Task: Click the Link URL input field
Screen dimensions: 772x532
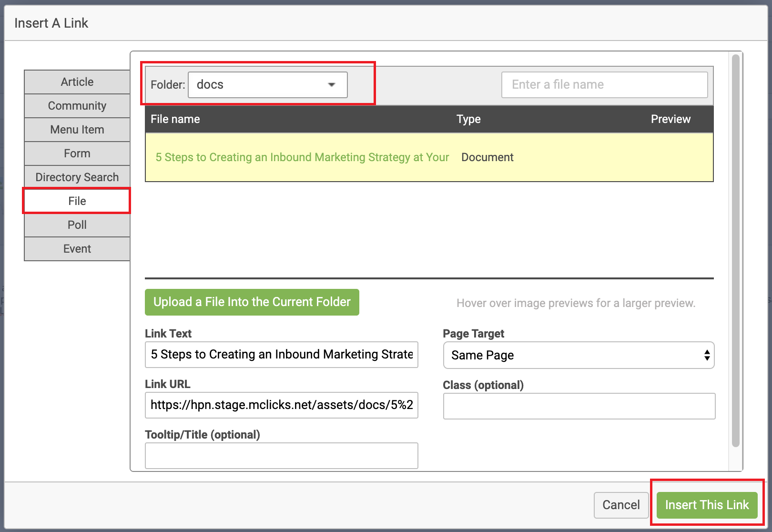Action: (x=282, y=405)
